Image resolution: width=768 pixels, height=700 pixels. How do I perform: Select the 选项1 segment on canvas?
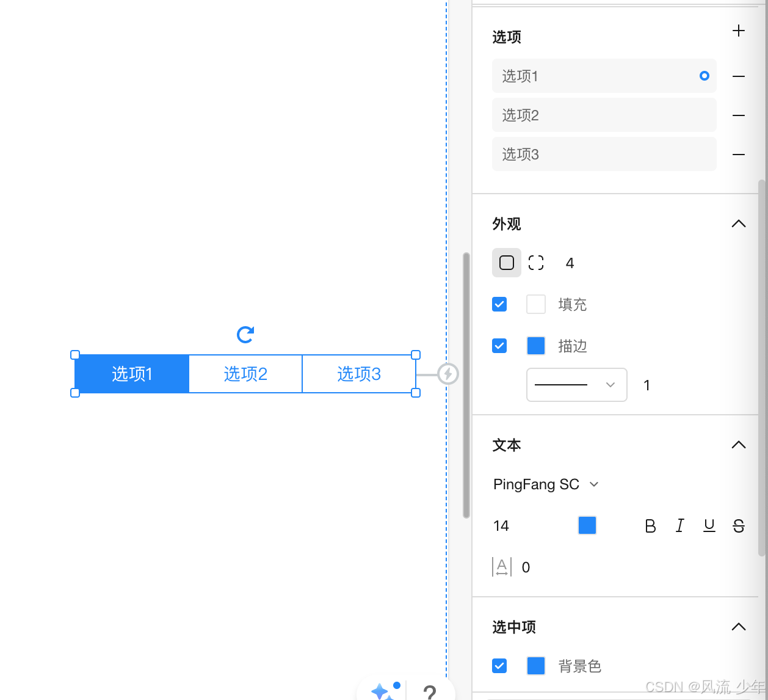tap(132, 374)
